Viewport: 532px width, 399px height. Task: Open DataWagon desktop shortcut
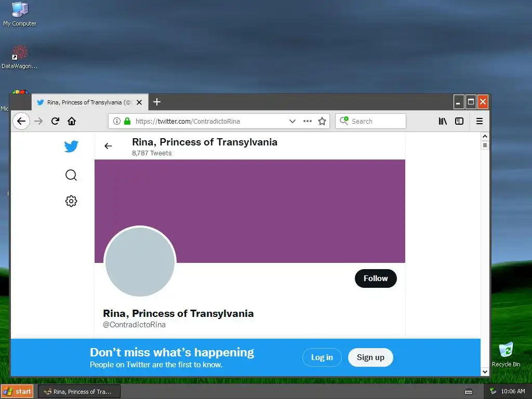[19, 57]
